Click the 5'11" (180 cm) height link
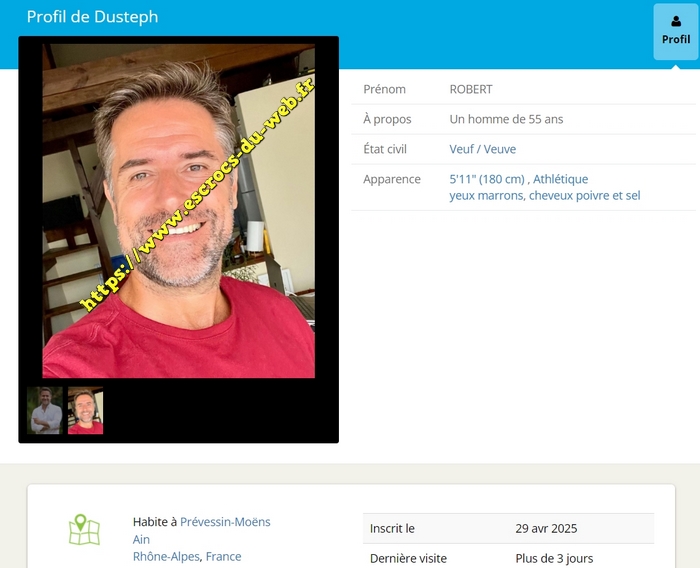 click(487, 179)
